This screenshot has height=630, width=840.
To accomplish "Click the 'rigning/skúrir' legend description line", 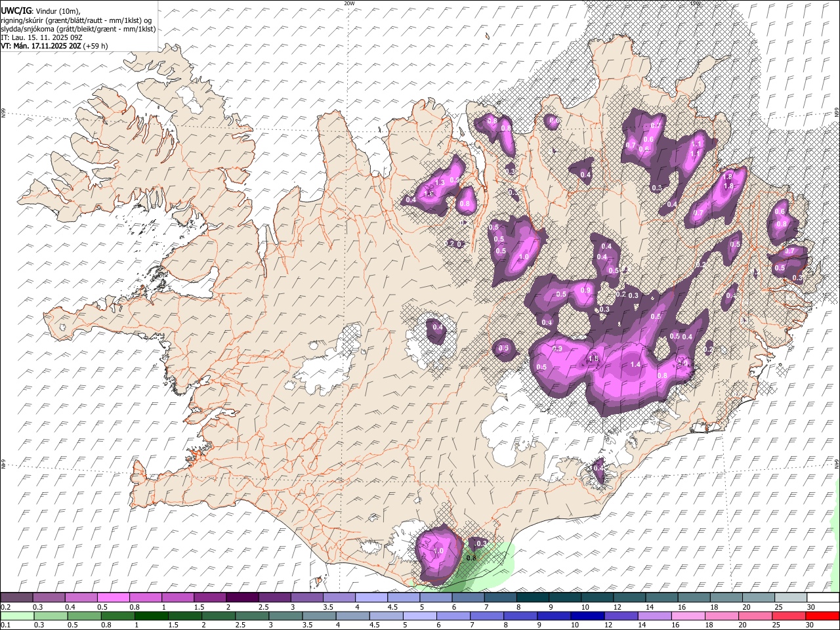I will [77, 20].
